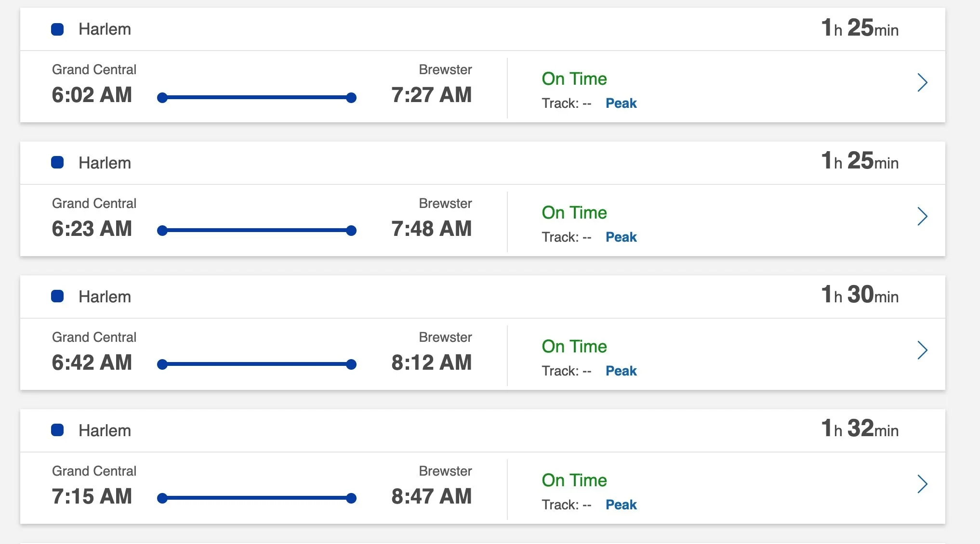
Task: Select Peak fare link for 6:42 AM train
Action: pyautogui.click(x=621, y=371)
